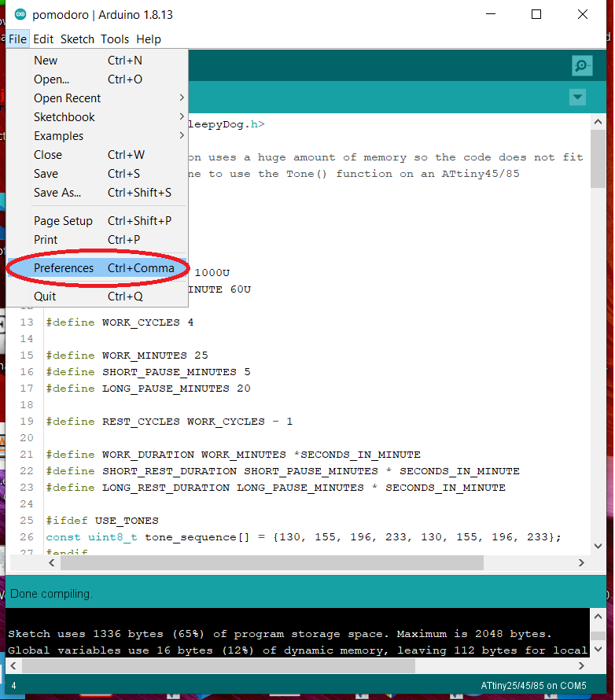Click 'ATtiny25/45/85 on COM5' board status
This screenshot has width=615, height=700.
[533, 686]
